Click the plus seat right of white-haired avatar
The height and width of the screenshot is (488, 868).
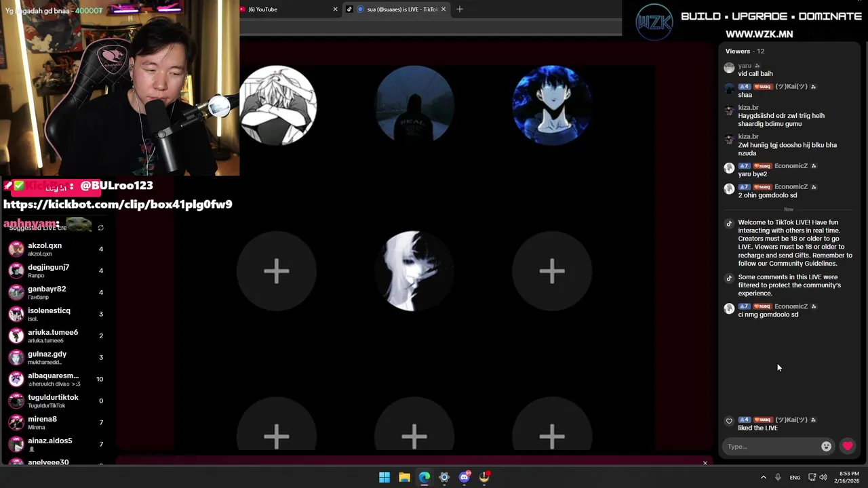551,271
